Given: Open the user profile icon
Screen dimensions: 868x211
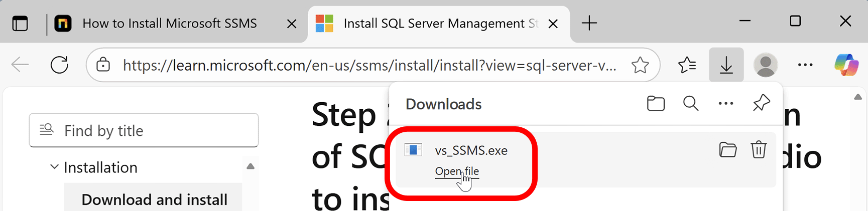Looking at the screenshot, I should pyautogui.click(x=766, y=65).
